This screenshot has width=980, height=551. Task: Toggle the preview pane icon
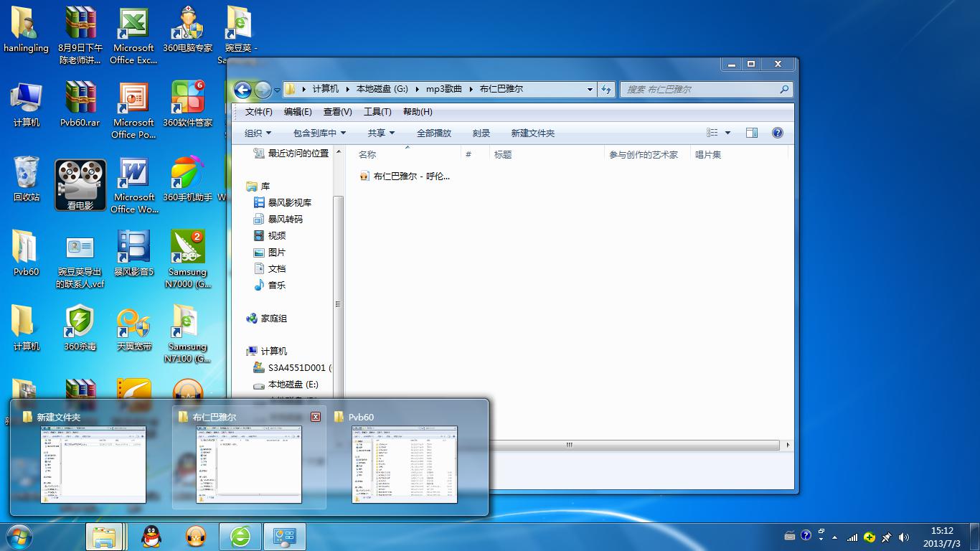(751, 133)
